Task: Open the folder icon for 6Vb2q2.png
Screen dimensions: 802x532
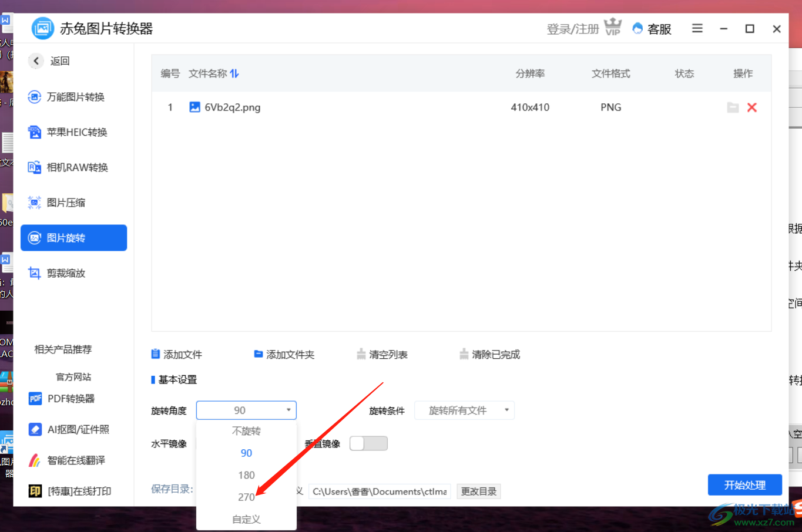Action: point(733,107)
